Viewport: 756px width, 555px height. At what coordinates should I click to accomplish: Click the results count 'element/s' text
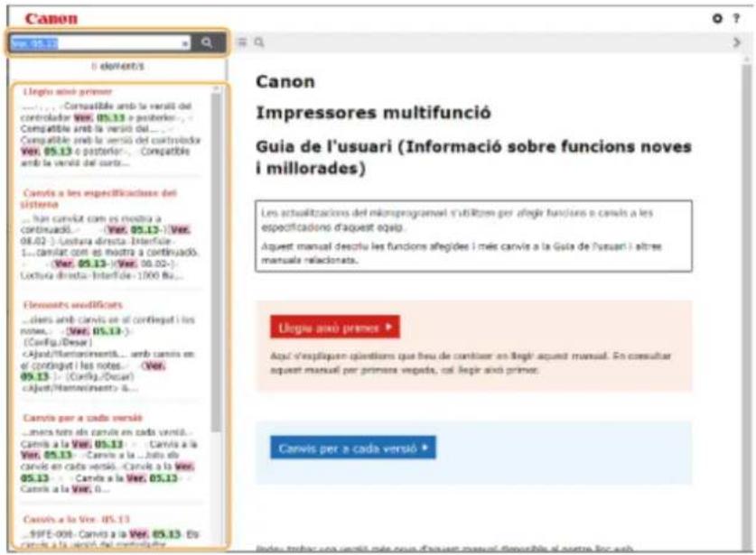[117, 66]
